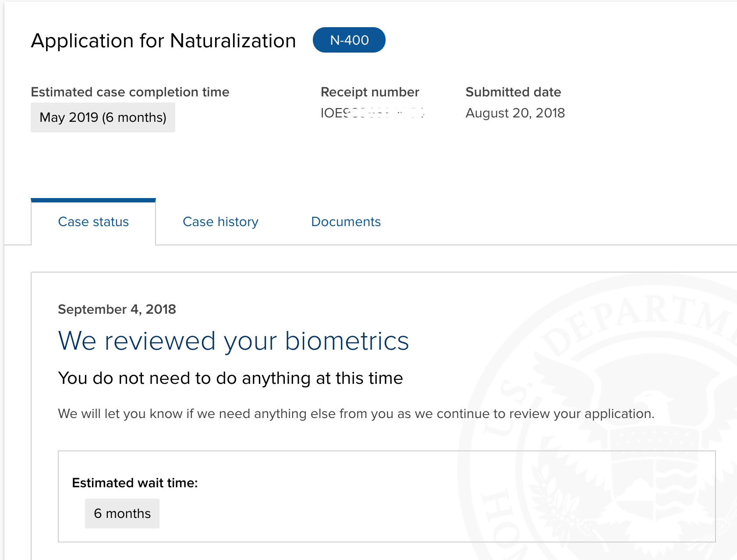737x560 pixels.
Task: Click the 6 months wait time value
Action: tap(122, 514)
